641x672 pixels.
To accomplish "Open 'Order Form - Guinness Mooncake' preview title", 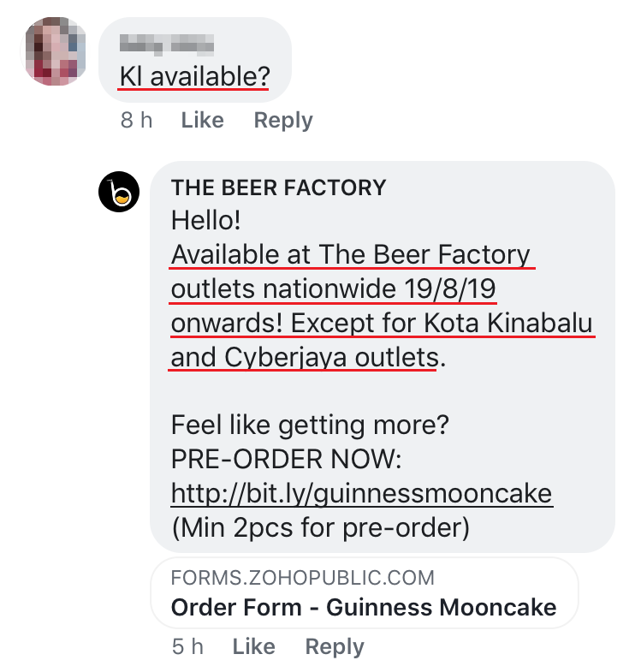I will [364, 608].
